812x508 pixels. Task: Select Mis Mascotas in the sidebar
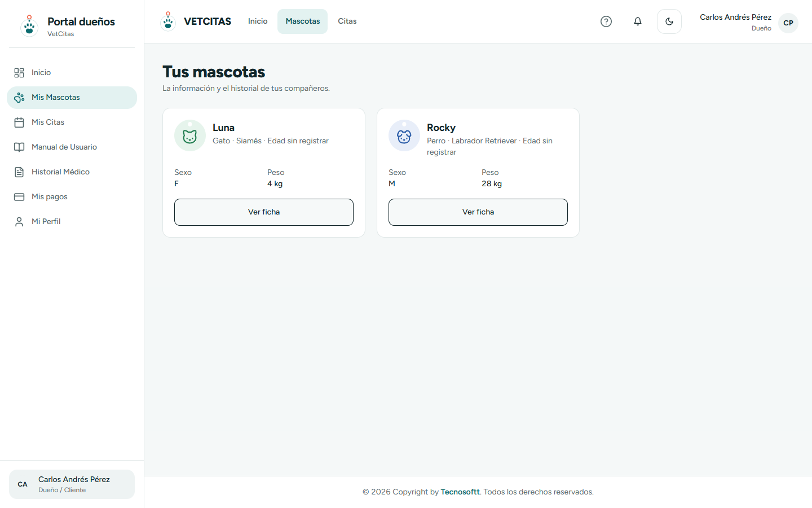pyautogui.click(x=72, y=98)
